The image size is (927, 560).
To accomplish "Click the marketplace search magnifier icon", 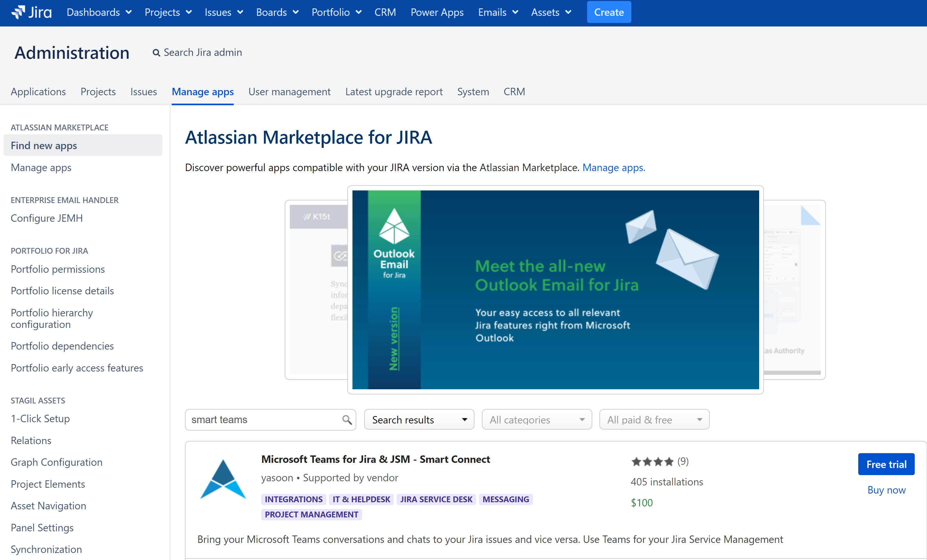I will tap(347, 420).
